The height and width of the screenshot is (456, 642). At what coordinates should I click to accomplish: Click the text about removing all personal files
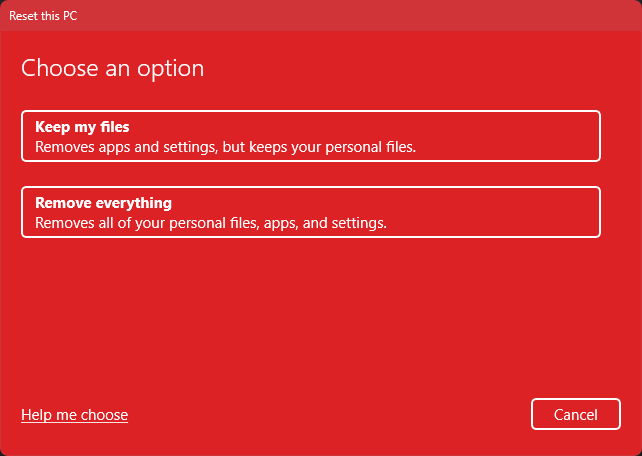[211, 222]
